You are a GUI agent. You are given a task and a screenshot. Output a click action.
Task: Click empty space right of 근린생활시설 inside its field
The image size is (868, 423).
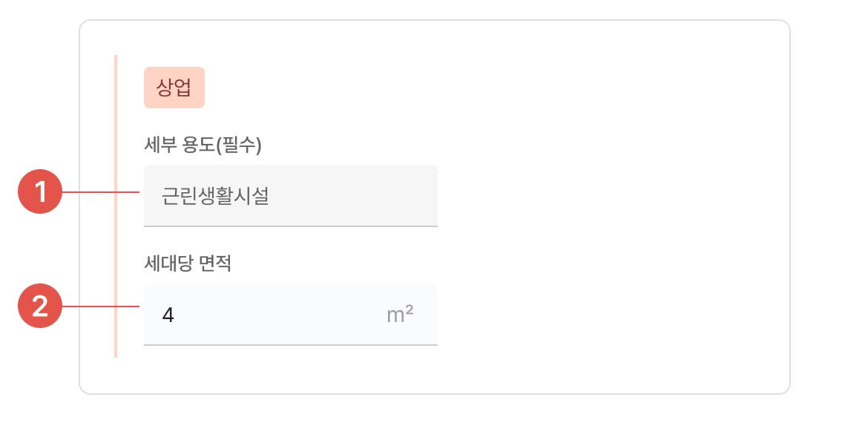[356, 196]
